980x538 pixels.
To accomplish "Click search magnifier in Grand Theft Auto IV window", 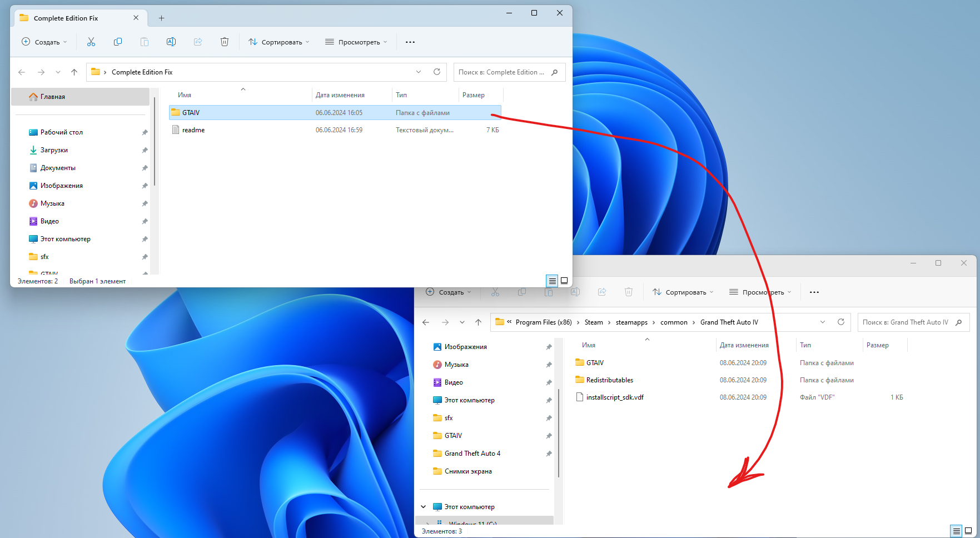I will (x=958, y=322).
